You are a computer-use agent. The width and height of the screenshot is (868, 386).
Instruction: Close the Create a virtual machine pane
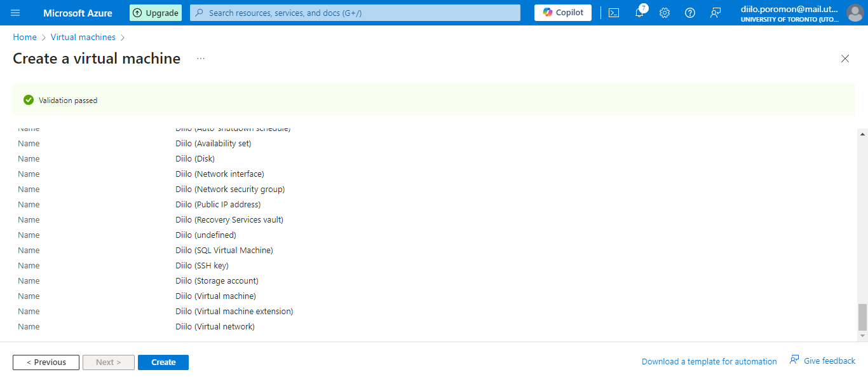point(845,59)
